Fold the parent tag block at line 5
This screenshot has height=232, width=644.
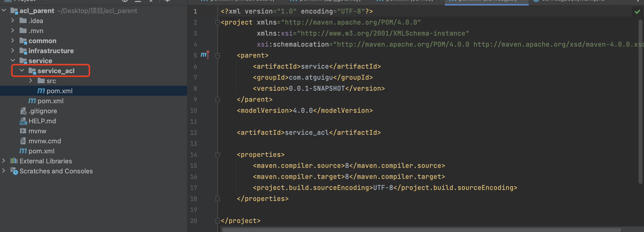(218, 56)
